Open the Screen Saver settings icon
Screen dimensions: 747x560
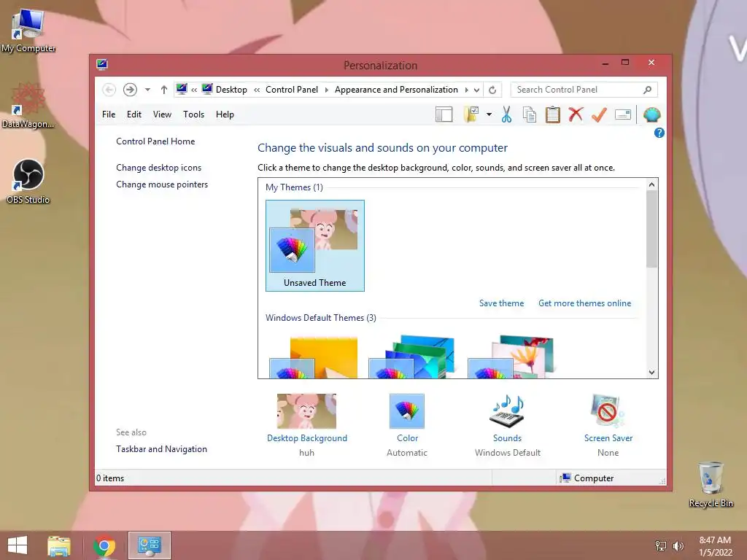point(608,411)
